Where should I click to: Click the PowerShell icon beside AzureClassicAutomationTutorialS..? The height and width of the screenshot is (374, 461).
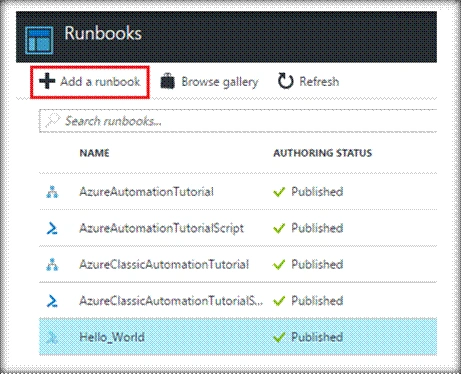tap(52, 301)
